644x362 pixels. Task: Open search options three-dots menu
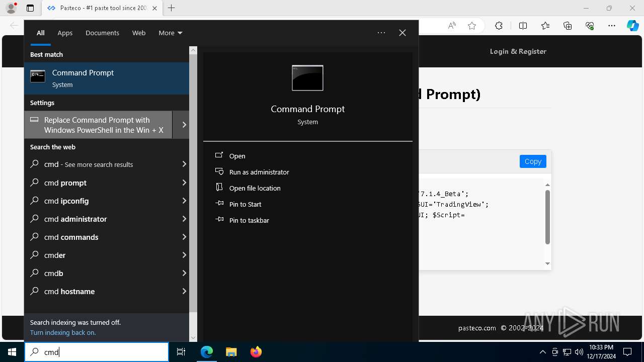tap(381, 33)
